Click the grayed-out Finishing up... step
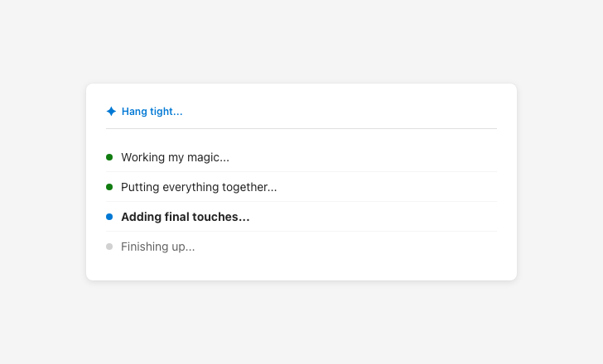The image size is (603, 364). [157, 247]
